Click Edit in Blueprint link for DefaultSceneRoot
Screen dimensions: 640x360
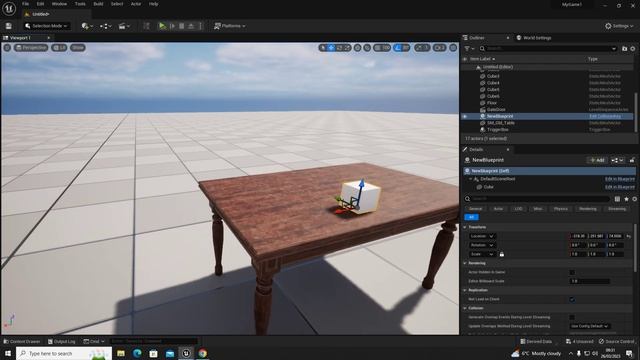click(620, 179)
